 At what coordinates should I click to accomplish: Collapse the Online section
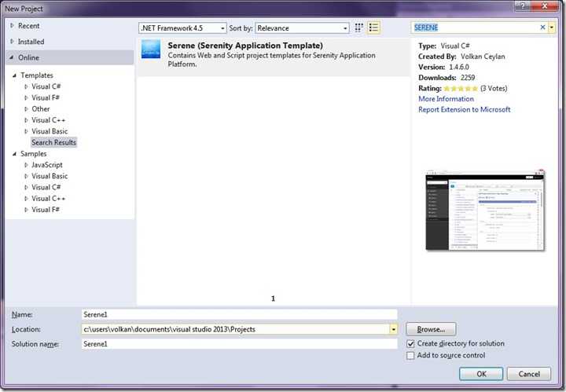[x=12, y=57]
